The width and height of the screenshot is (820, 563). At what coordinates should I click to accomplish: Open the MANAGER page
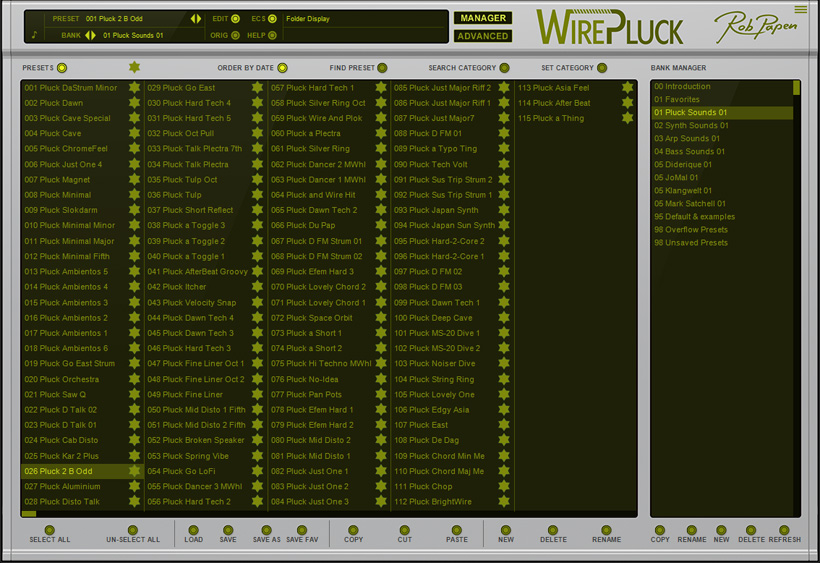point(483,18)
